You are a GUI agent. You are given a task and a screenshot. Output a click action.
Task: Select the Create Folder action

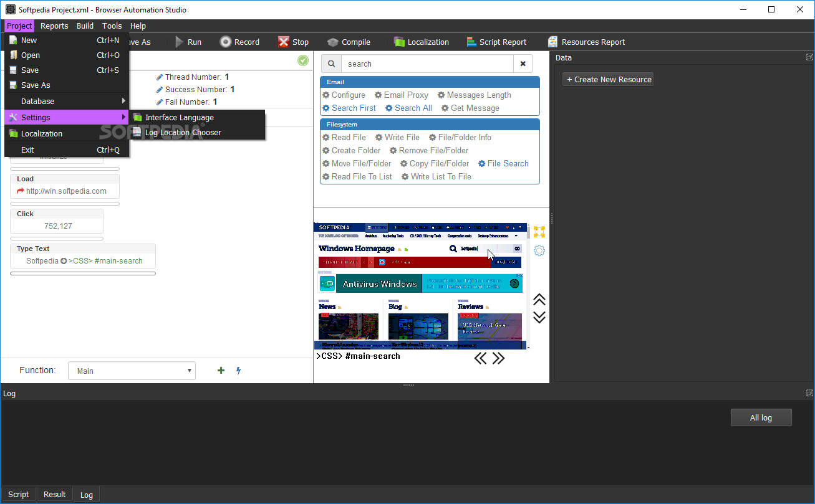pos(351,151)
